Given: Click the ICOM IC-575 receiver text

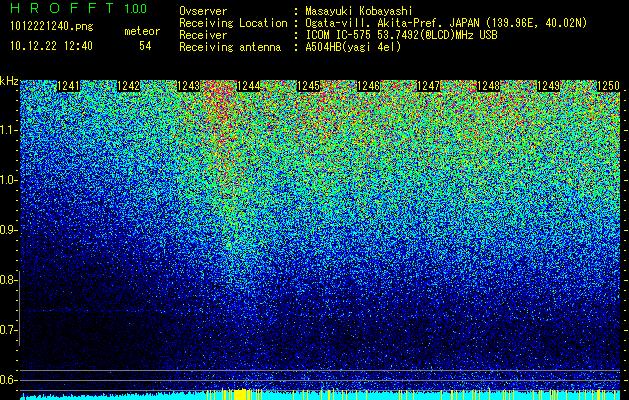Looking at the screenshot, I should 401,35.
